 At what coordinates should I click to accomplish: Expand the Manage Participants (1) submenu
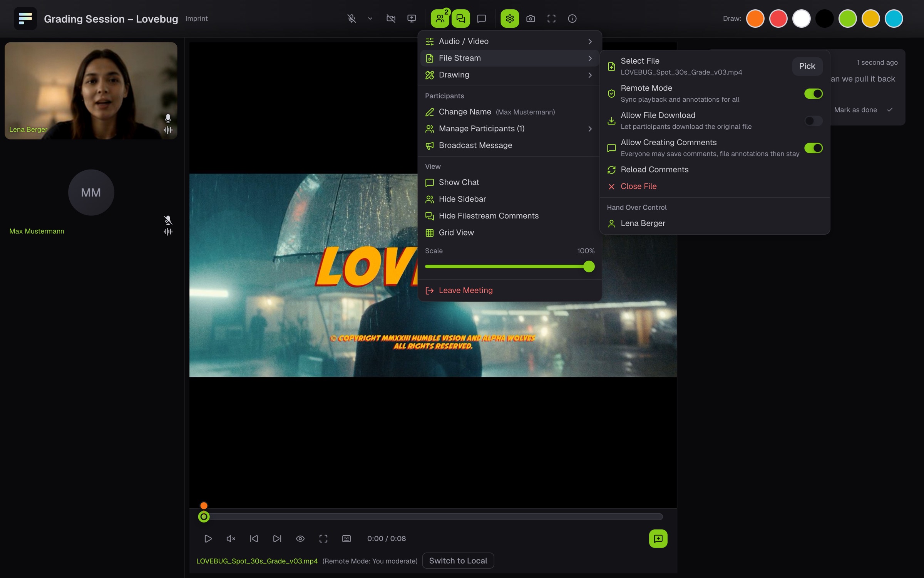(509, 128)
